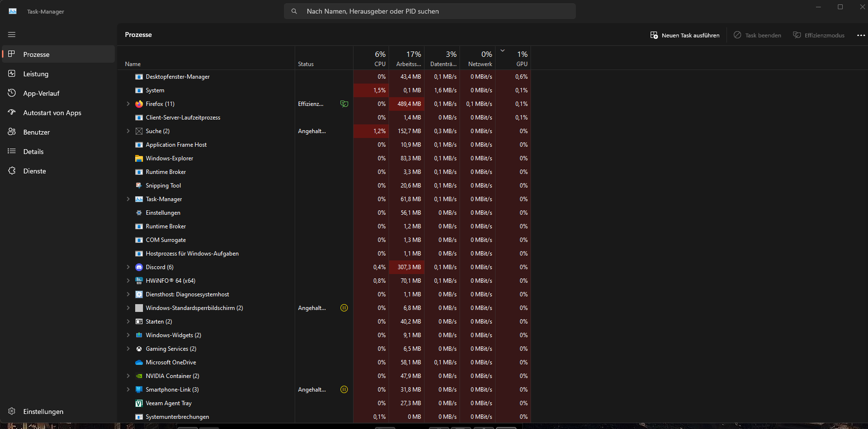The width and height of the screenshot is (868, 429).
Task: Expand the Starten (2) process group
Action: pyautogui.click(x=128, y=322)
